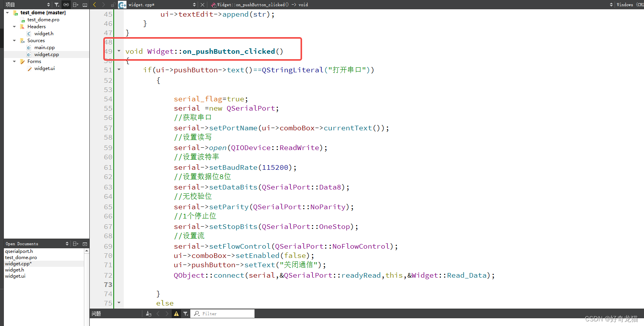The image size is (644, 326).
Task: Click line number 73 in the gutter
Action: [x=108, y=285]
